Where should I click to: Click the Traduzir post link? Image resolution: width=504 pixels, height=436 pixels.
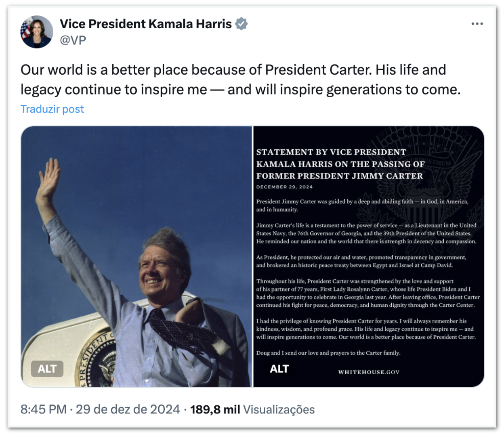point(52,109)
